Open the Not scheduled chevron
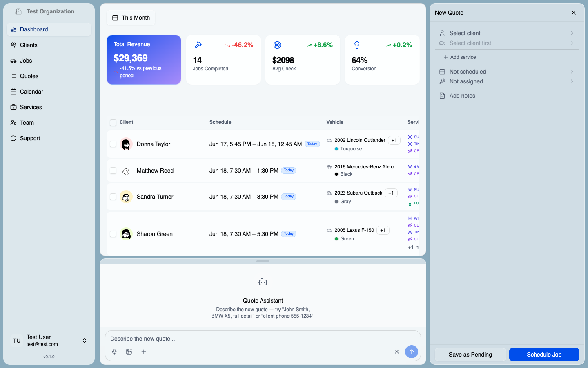 coord(572,72)
